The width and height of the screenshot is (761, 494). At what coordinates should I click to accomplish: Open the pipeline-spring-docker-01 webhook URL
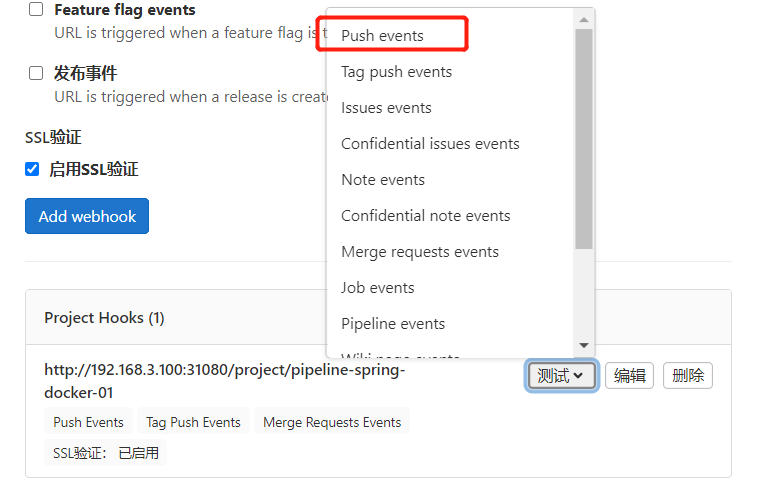click(x=225, y=381)
